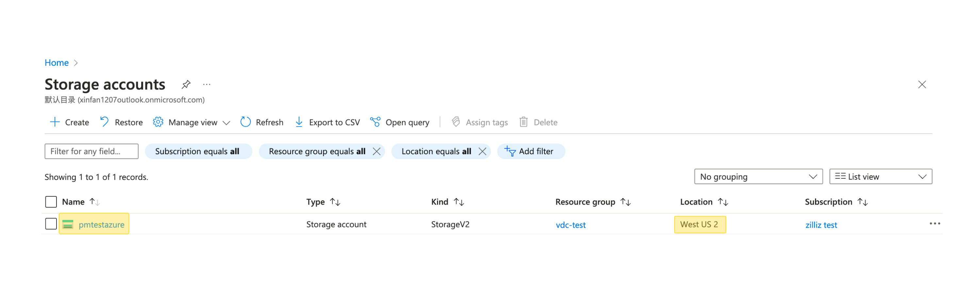Click the Add filter label

pos(536,151)
